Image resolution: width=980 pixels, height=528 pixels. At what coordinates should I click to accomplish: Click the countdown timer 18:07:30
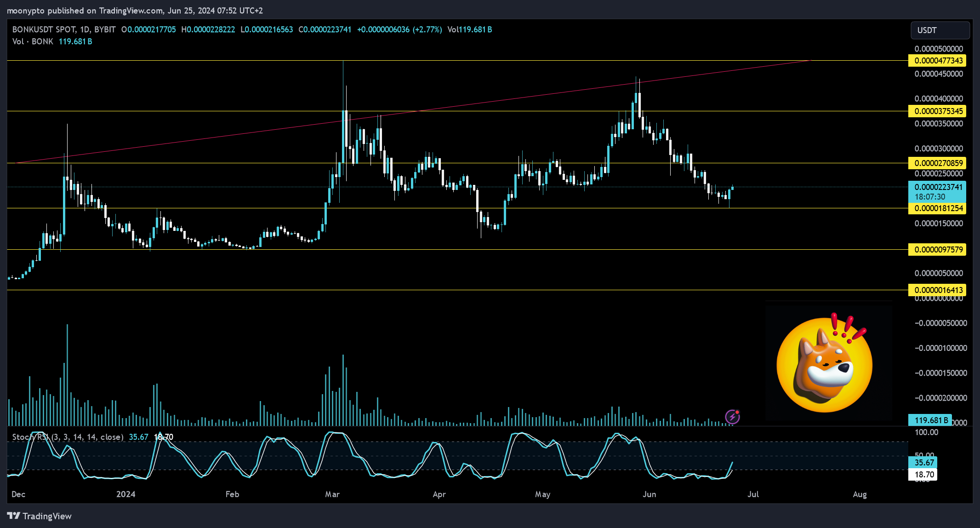[x=930, y=197]
